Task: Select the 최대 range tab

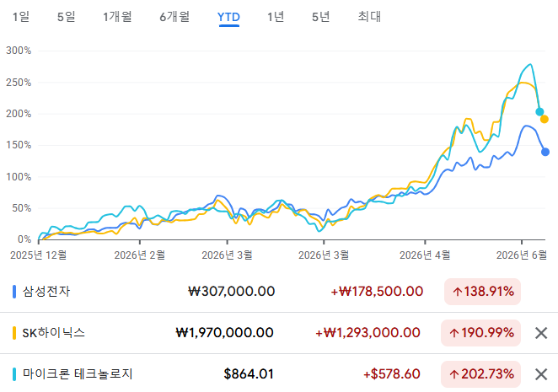Action: pyautogui.click(x=369, y=17)
